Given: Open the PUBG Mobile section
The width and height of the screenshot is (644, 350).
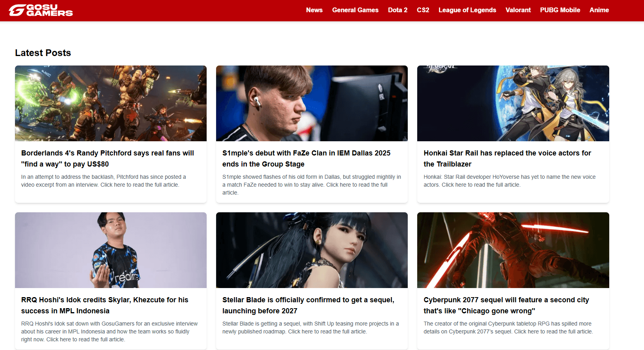Looking at the screenshot, I should click(x=560, y=10).
